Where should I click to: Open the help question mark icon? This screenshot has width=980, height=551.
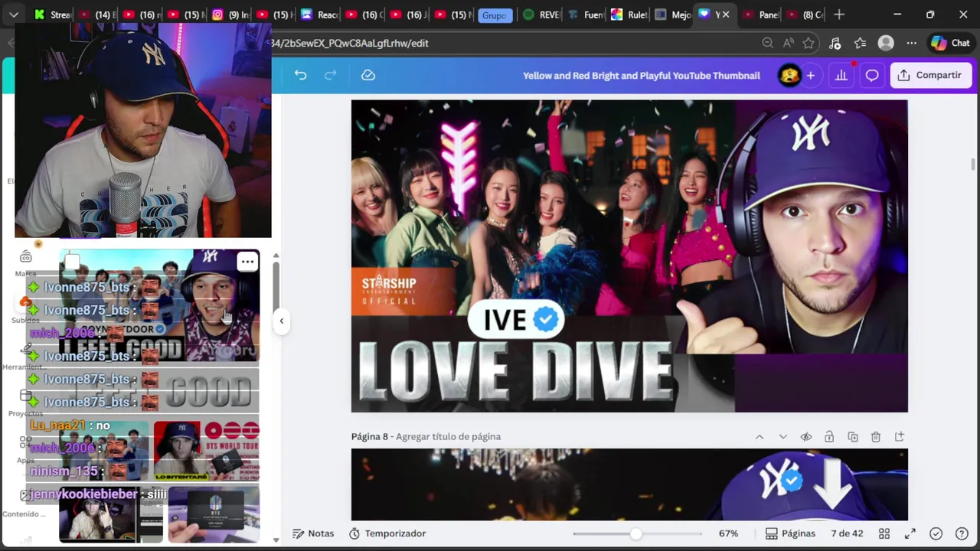click(x=962, y=533)
